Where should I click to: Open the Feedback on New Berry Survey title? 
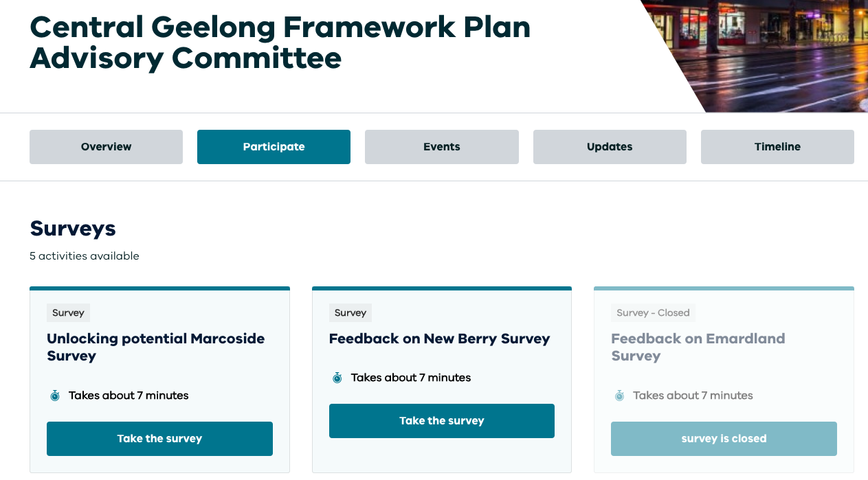(x=439, y=339)
